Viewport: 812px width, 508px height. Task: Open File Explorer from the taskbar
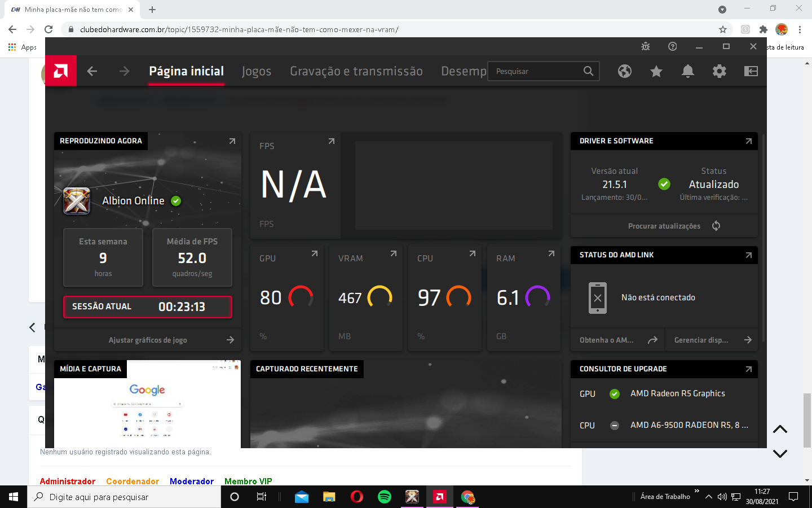click(x=329, y=497)
